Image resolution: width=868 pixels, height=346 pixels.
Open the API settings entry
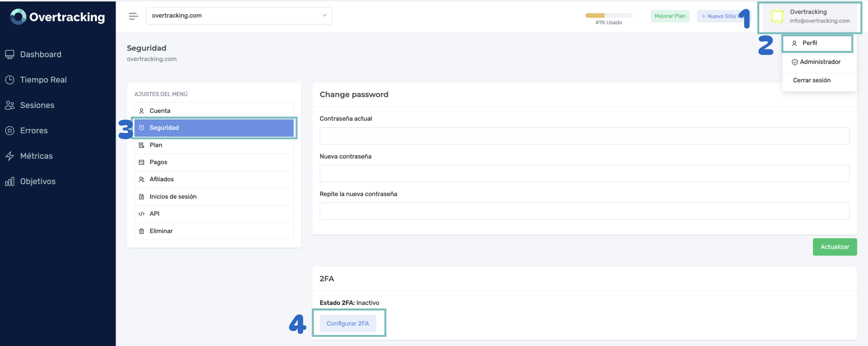pyautogui.click(x=214, y=214)
